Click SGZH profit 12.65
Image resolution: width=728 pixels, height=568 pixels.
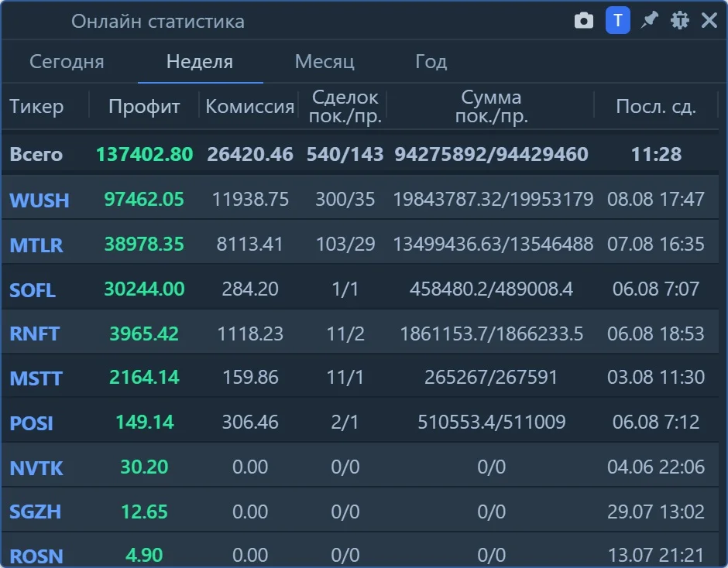point(144,512)
